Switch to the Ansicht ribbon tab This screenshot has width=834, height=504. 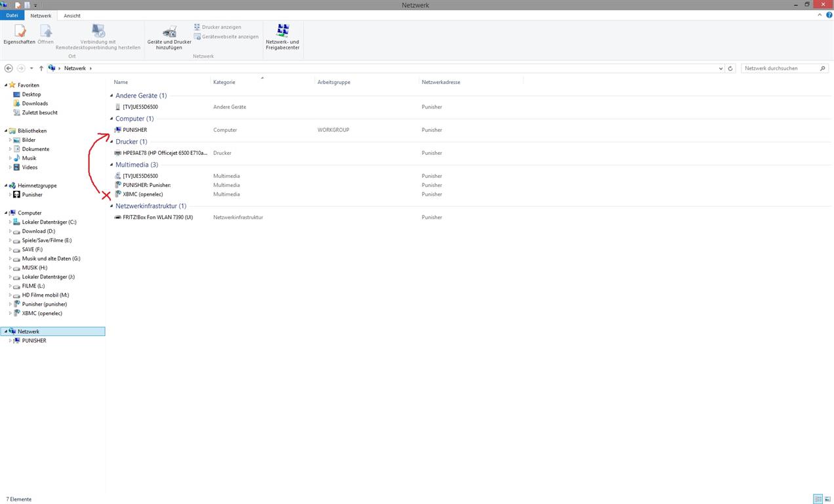[x=72, y=15]
